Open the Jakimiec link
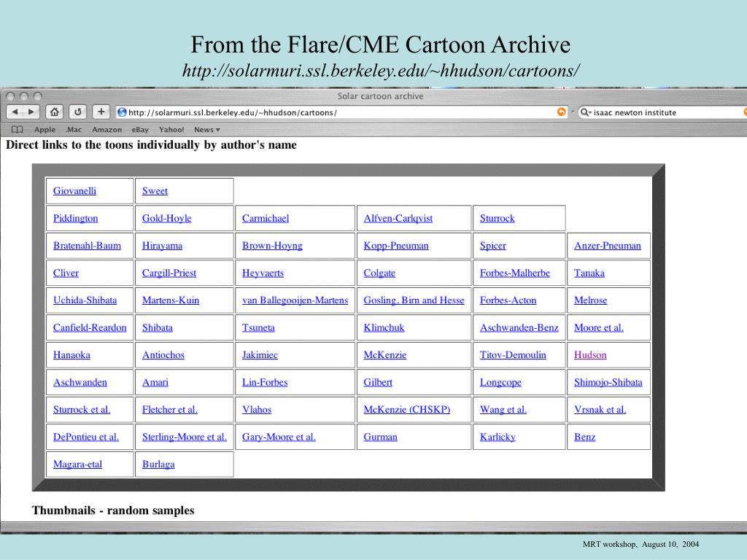747x560 pixels. pyautogui.click(x=260, y=355)
